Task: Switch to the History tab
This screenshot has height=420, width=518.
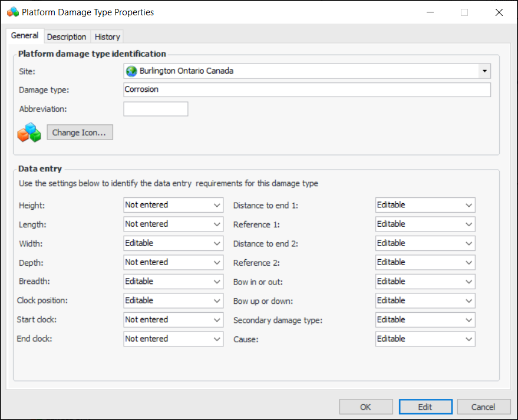Action: pyautogui.click(x=107, y=37)
